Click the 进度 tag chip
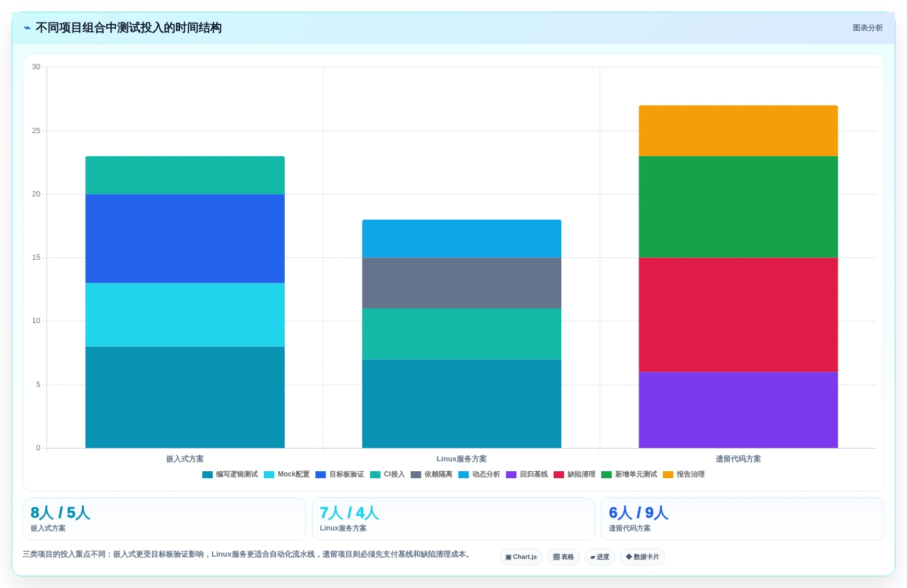 click(600, 557)
